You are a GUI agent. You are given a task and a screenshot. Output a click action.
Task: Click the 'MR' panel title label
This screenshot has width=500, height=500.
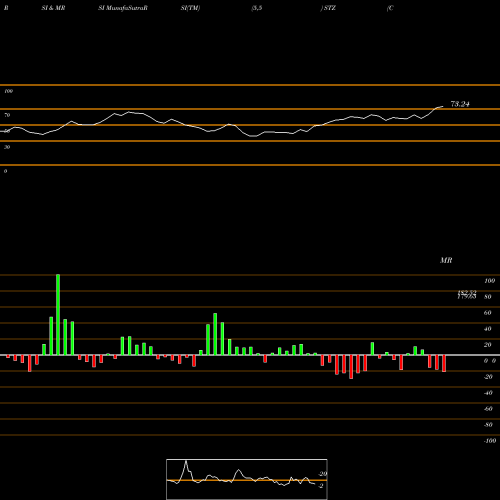(446, 260)
